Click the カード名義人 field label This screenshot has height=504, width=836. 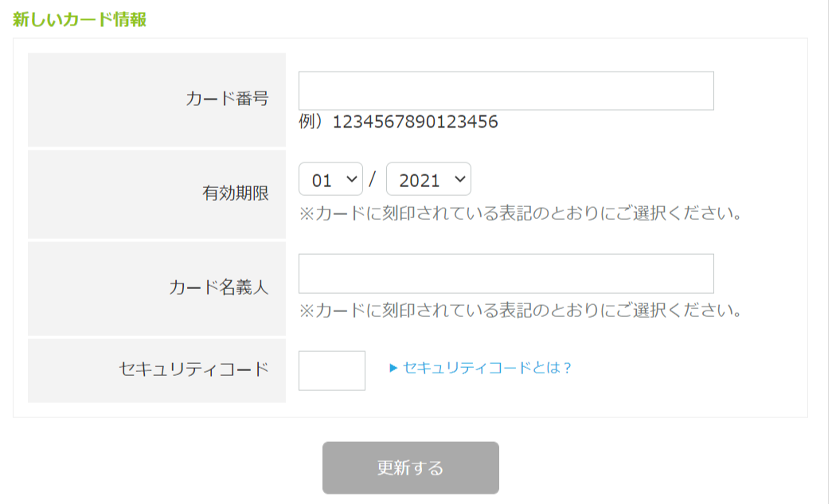pos(219,287)
